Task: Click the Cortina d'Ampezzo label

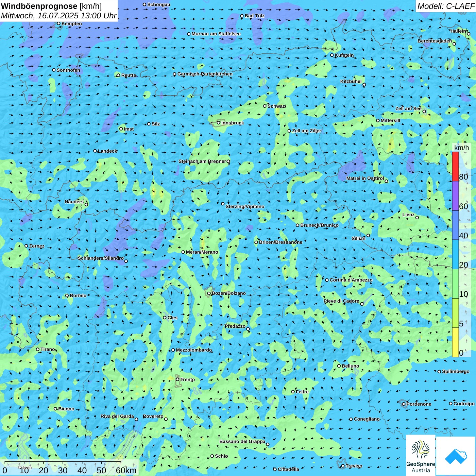Action: [351, 280]
